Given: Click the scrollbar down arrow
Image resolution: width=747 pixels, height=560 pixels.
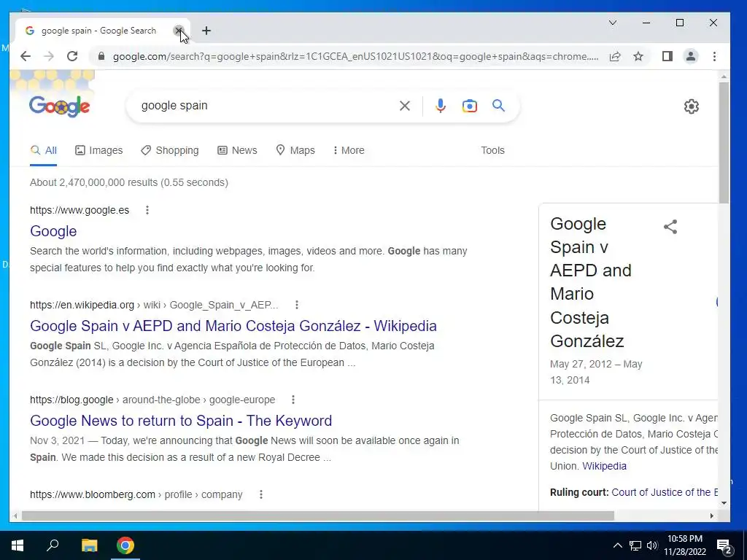Looking at the screenshot, I should (x=724, y=503).
